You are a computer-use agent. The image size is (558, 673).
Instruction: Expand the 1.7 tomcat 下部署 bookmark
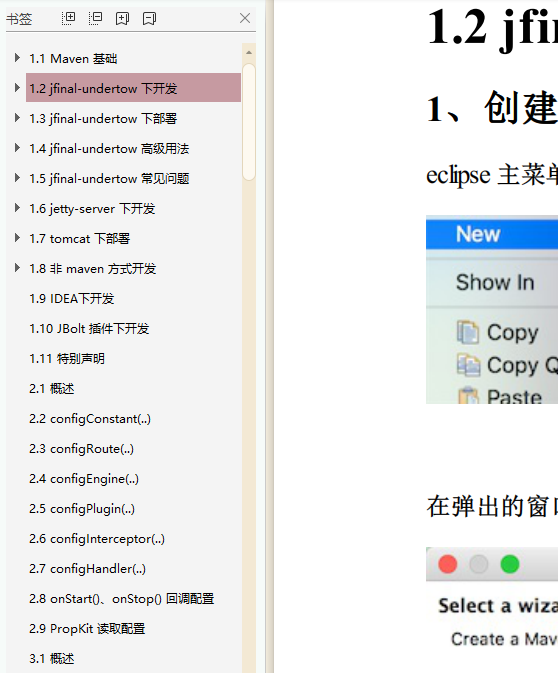click(17, 238)
